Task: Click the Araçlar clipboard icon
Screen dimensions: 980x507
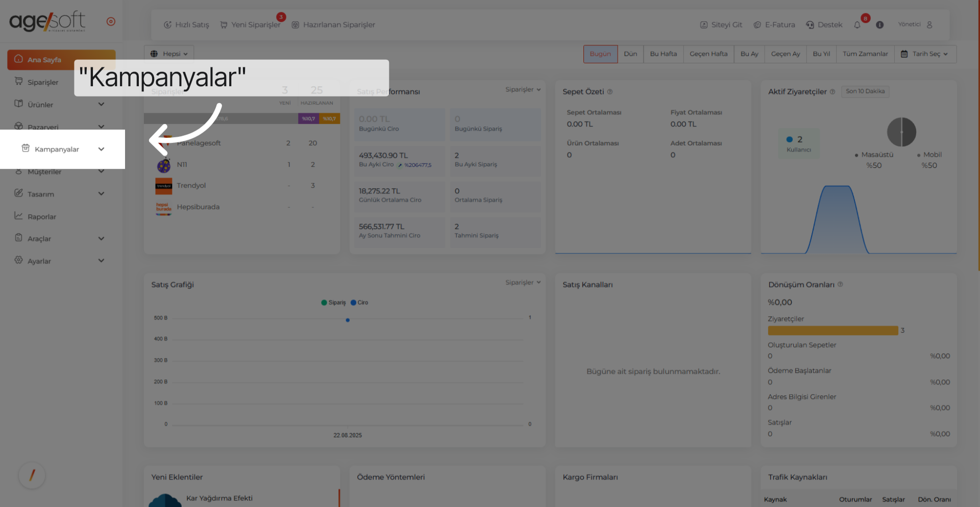Action: [x=19, y=238]
